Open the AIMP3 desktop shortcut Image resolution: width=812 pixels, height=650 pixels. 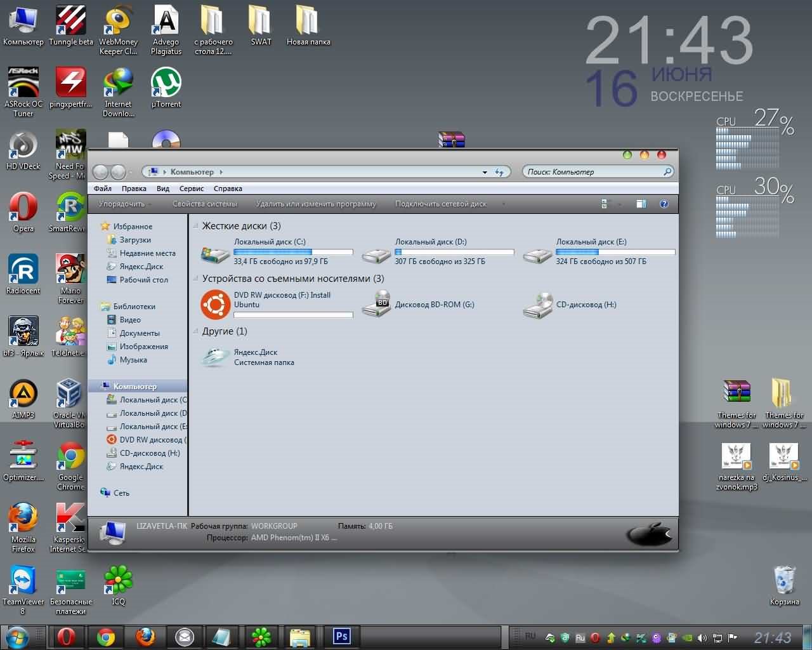click(x=23, y=394)
